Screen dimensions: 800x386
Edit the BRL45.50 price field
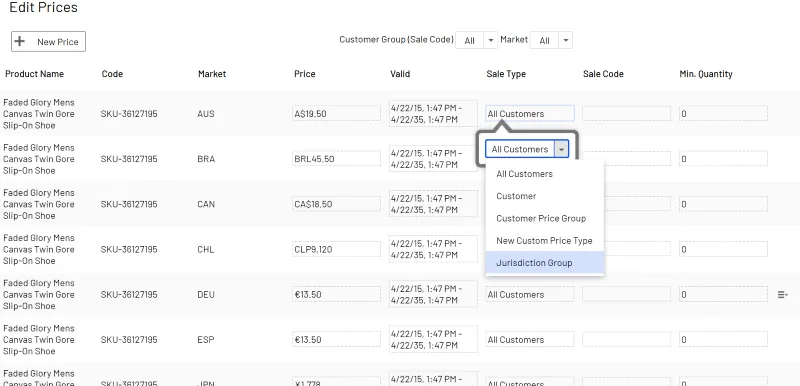(x=336, y=159)
